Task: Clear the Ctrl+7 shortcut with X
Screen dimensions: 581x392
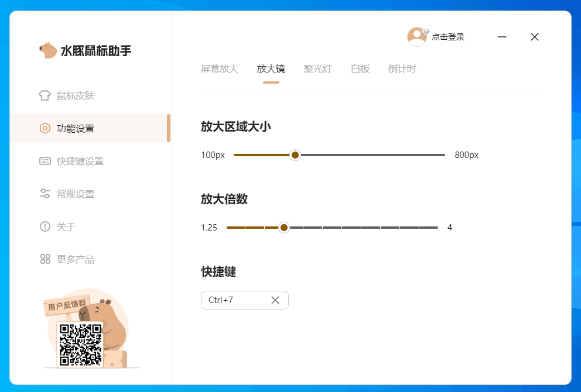Action: 275,300
